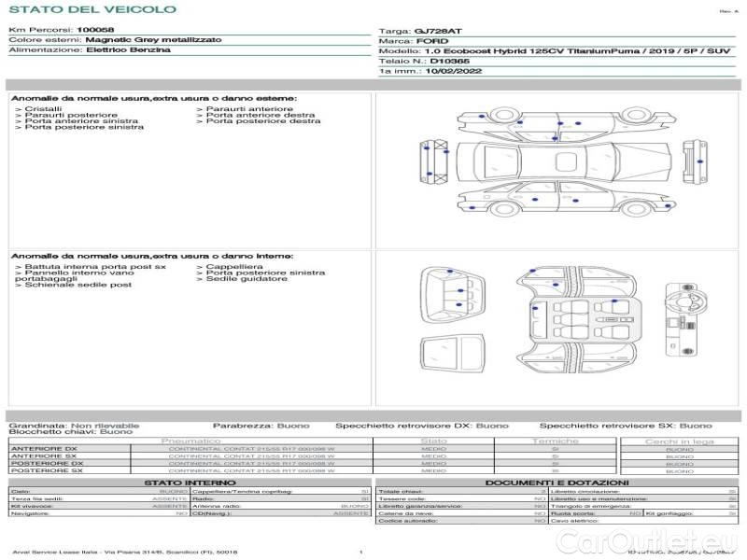Screen dimensions: 747x560
Task: Click the upper side-view car diagram
Action: 567,124
